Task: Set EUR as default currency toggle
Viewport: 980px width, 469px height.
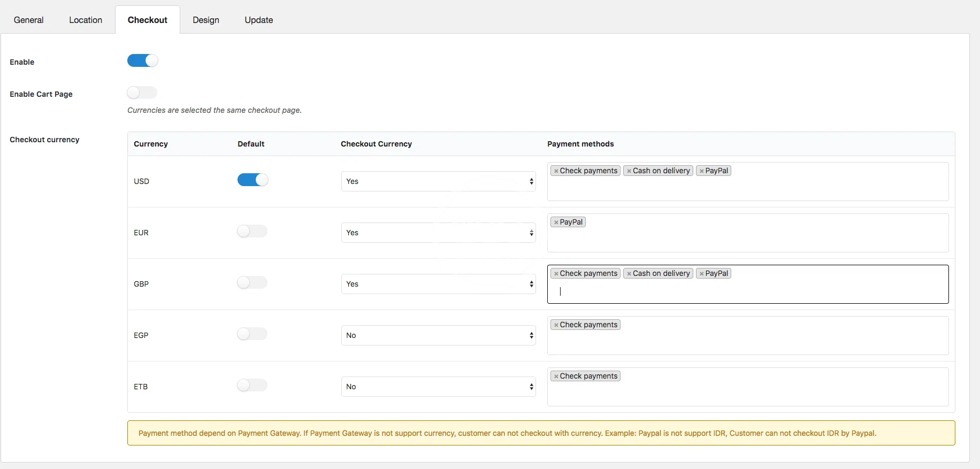Action: tap(252, 231)
